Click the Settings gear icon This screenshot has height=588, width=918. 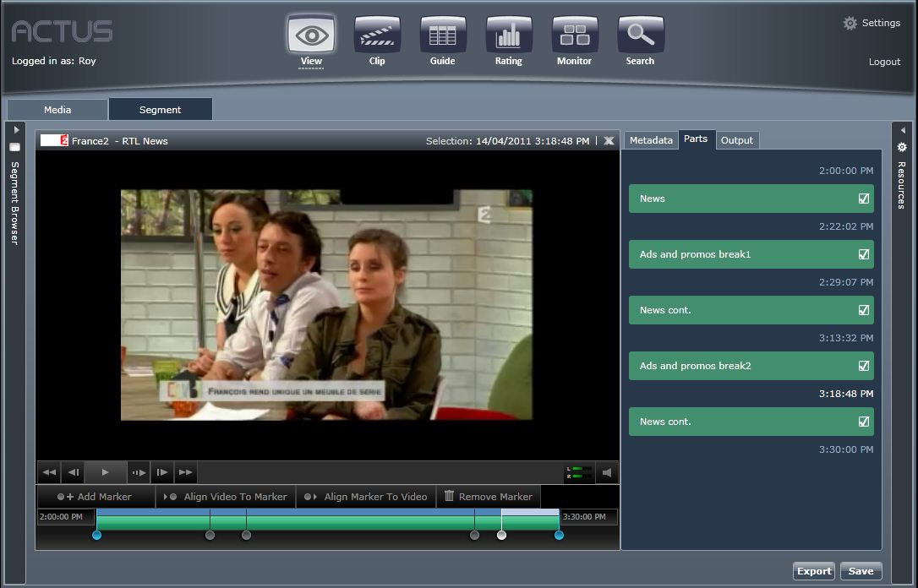click(850, 24)
